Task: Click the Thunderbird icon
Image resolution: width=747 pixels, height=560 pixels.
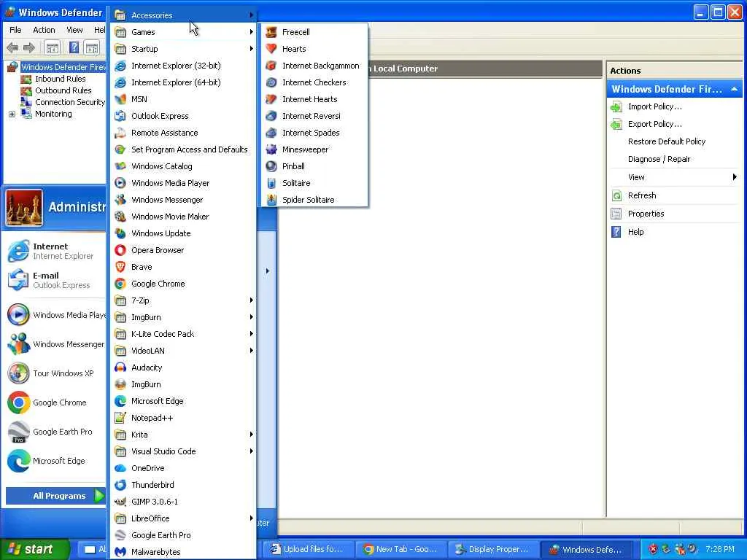Action: [120, 485]
